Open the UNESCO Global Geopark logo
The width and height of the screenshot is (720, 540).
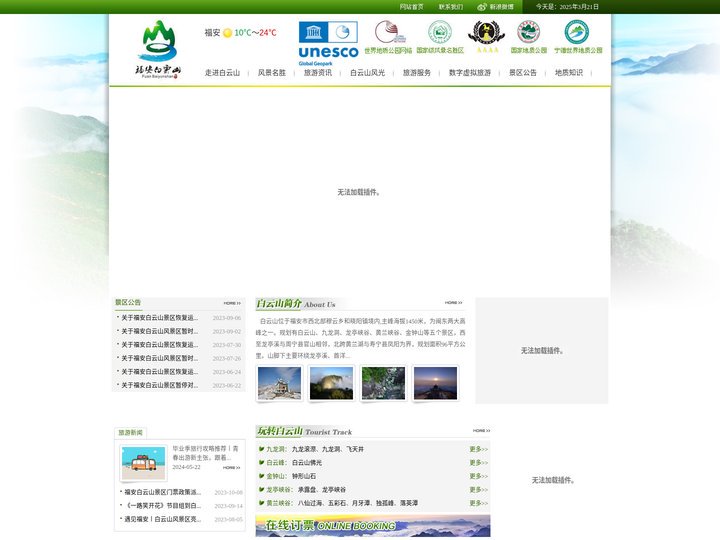click(328, 43)
